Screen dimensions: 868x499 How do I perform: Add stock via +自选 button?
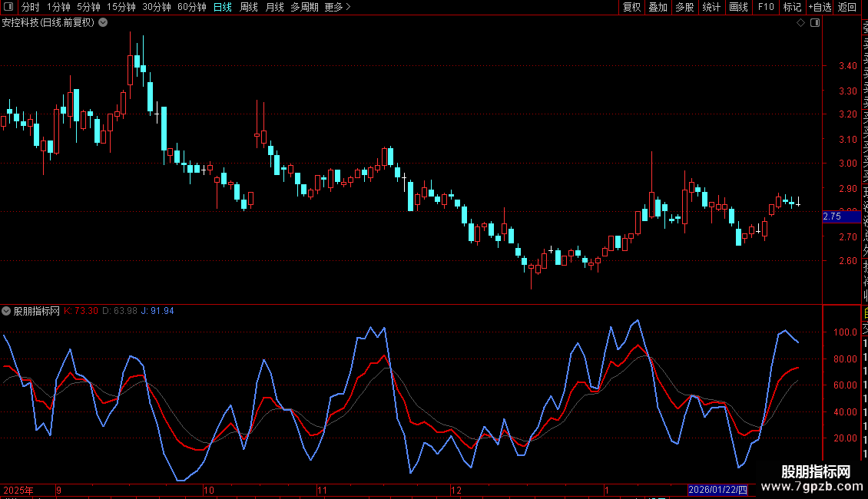click(x=820, y=7)
